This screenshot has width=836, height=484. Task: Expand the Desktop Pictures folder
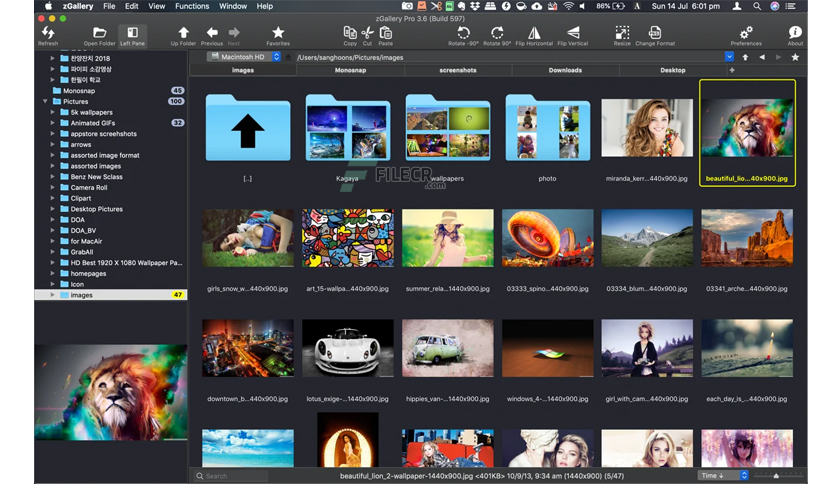point(52,208)
